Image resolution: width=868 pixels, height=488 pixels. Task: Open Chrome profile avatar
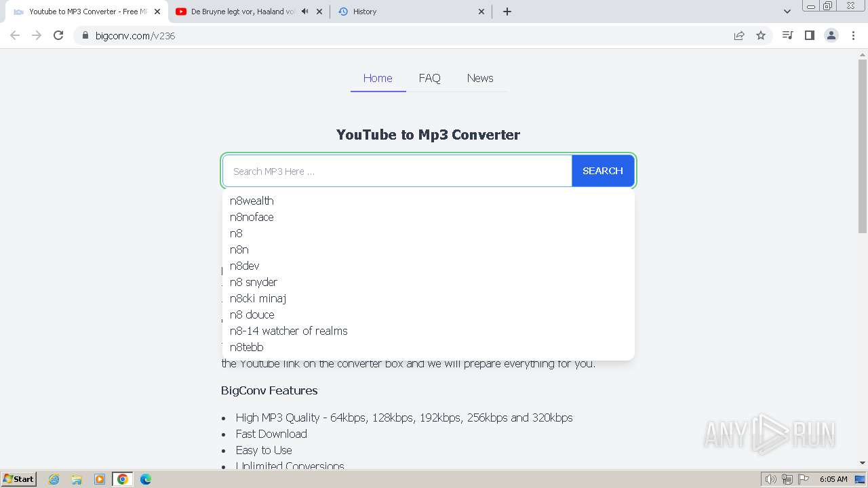[x=831, y=35]
